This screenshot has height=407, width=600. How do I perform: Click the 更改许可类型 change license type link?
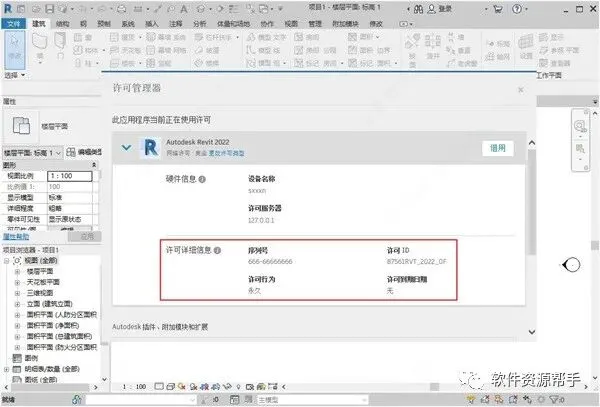(226, 153)
